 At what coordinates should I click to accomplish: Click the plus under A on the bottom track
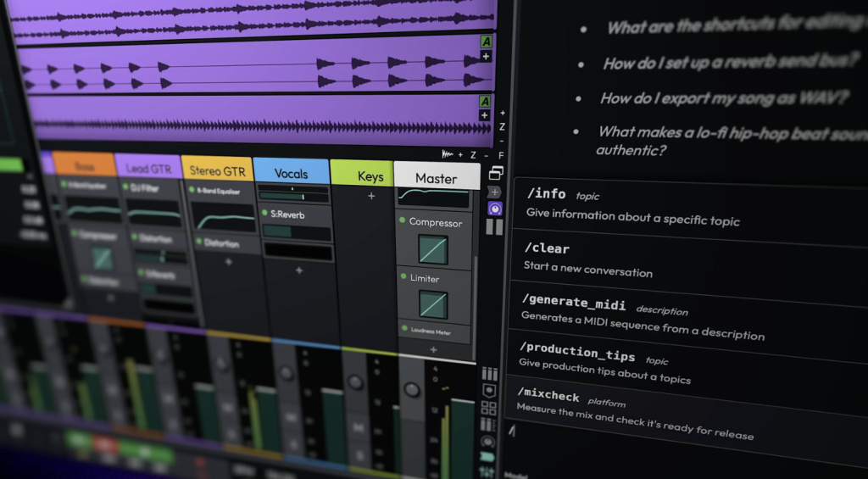[x=484, y=115]
